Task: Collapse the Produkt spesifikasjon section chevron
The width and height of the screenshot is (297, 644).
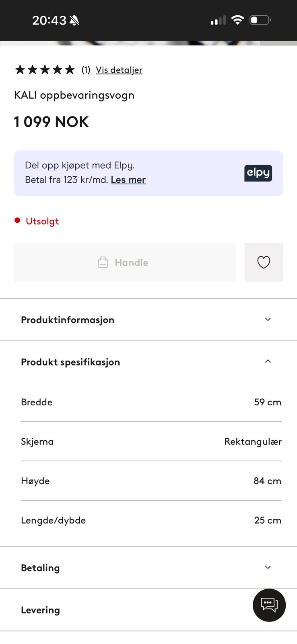Action: pyautogui.click(x=268, y=361)
